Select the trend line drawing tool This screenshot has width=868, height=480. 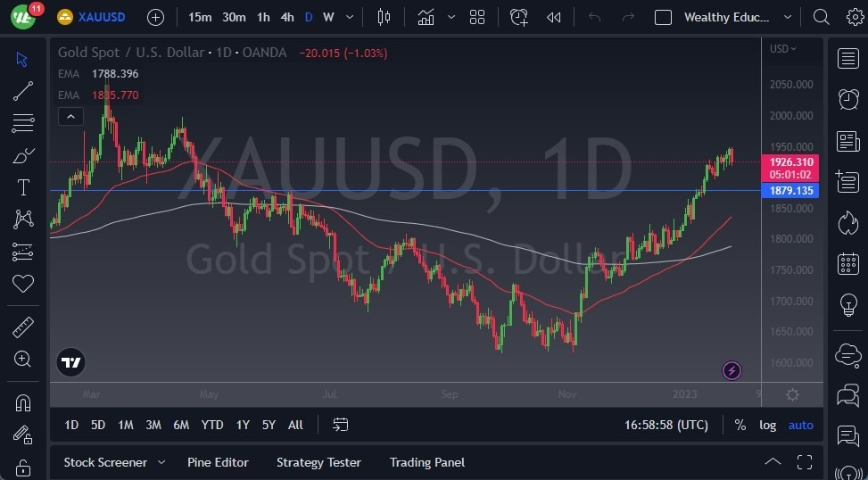coord(22,91)
